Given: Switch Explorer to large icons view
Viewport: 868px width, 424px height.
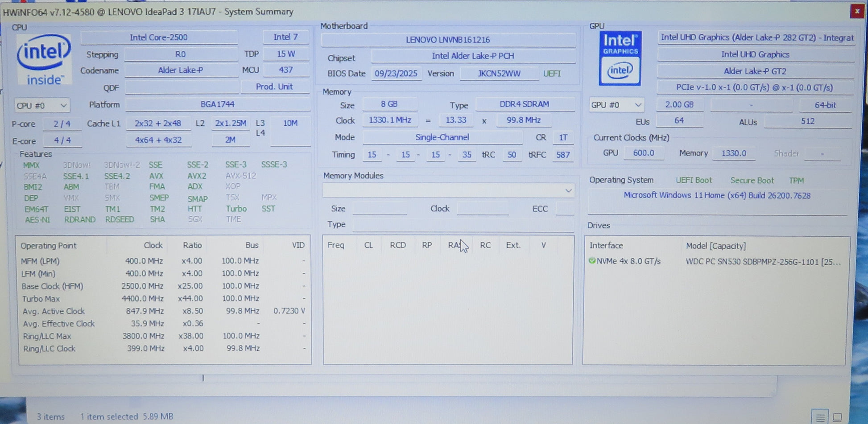Looking at the screenshot, I should point(837,417).
